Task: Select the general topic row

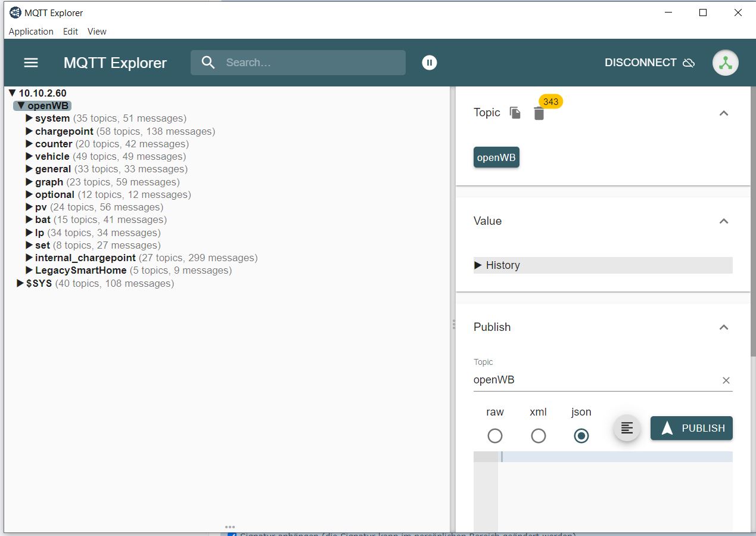Action: click(x=106, y=169)
